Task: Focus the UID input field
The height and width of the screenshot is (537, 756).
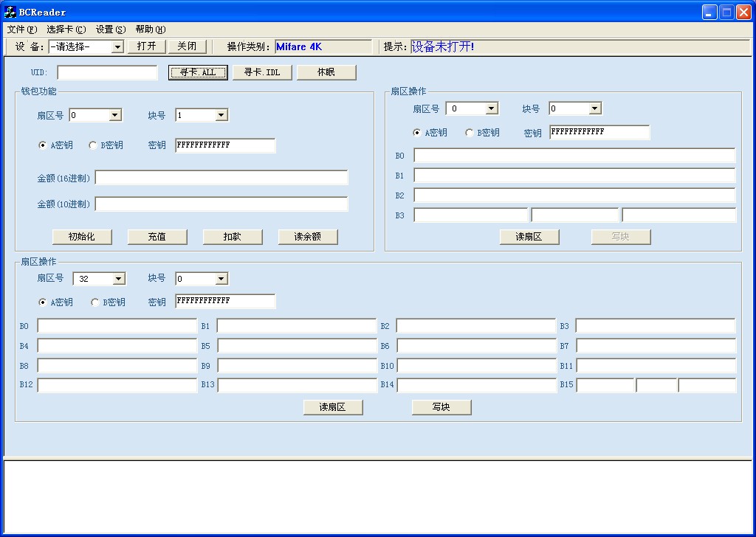Action: click(x=107, y=72)
